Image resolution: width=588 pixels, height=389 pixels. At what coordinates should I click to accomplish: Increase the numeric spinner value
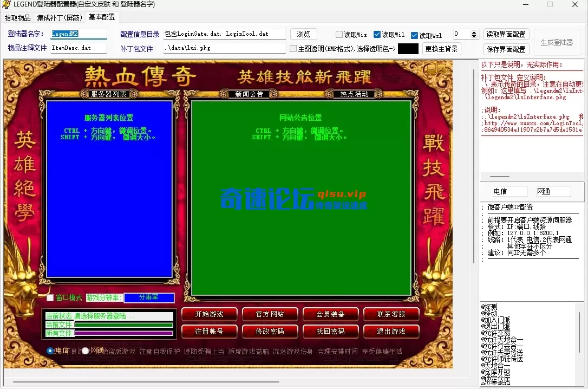474,33
